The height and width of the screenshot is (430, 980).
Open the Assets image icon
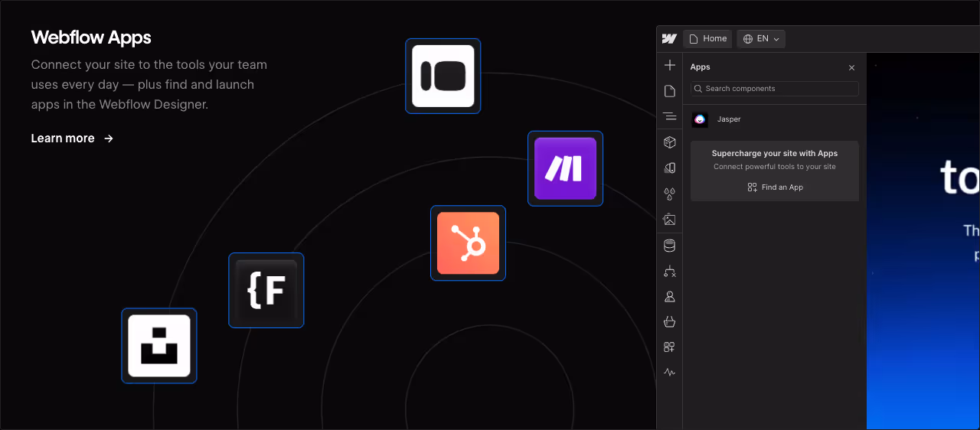click(x=670, y=220)
